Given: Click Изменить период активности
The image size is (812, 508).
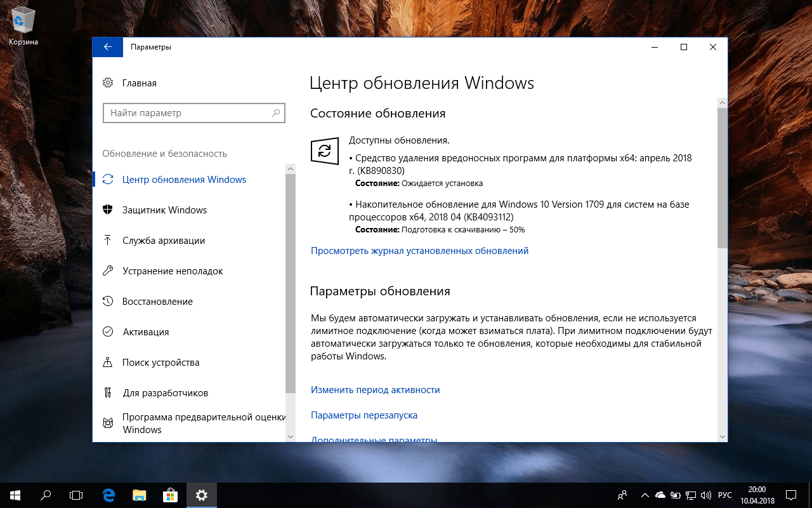Looking at the screenshot, I should 376,389.
